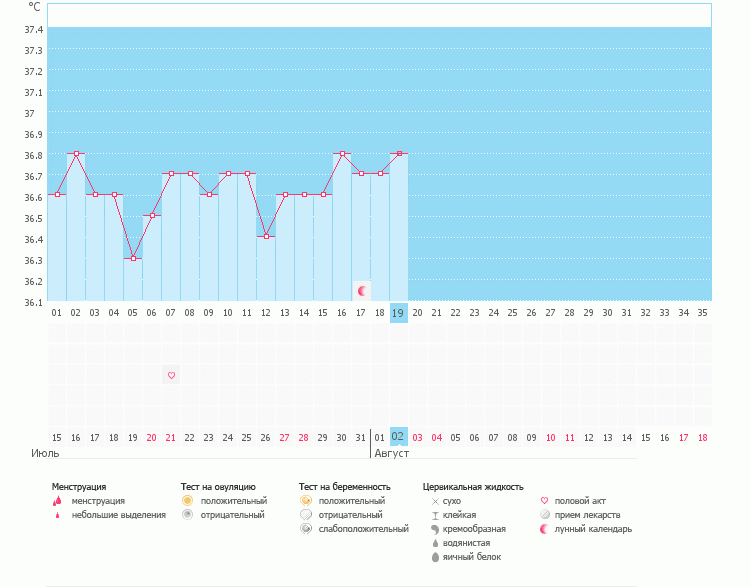Screen dimensions: 750x587
Task: Select highlighted date 02 under Август
Action: 398,437
